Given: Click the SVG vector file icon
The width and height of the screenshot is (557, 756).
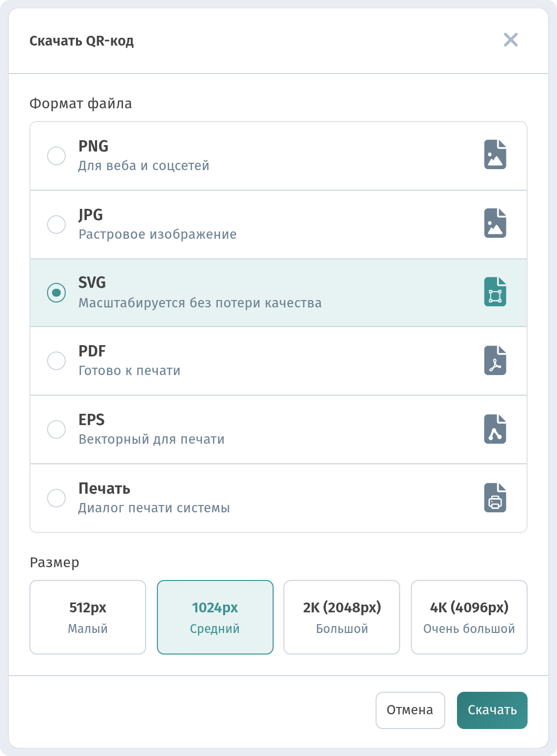Looking at the screenshot, I should [x=495, y=292].
